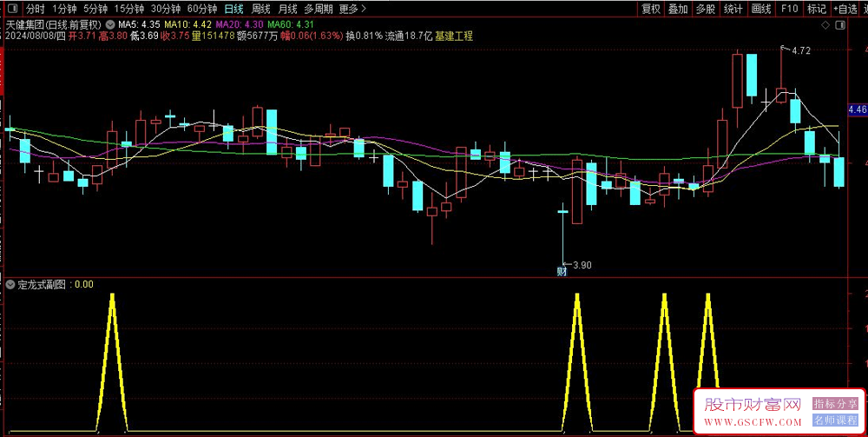Click the 4.72 high price label
The height and width of the screenshot is (437, 868).
point(801,50)
